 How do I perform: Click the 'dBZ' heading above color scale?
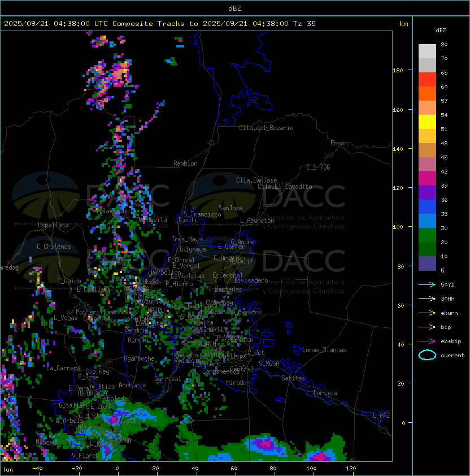[x=441, y=31]
